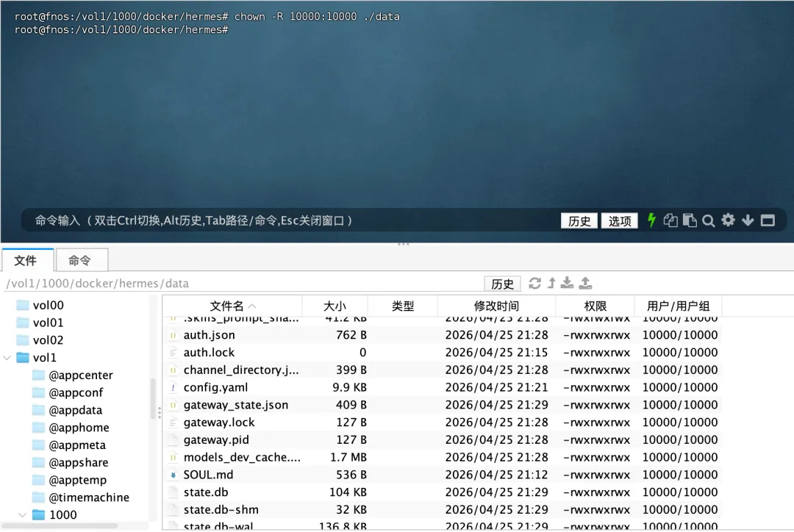Screen dimensions: 794x532
Task: Click the paste icon in command bar
Action: (690, 220)
